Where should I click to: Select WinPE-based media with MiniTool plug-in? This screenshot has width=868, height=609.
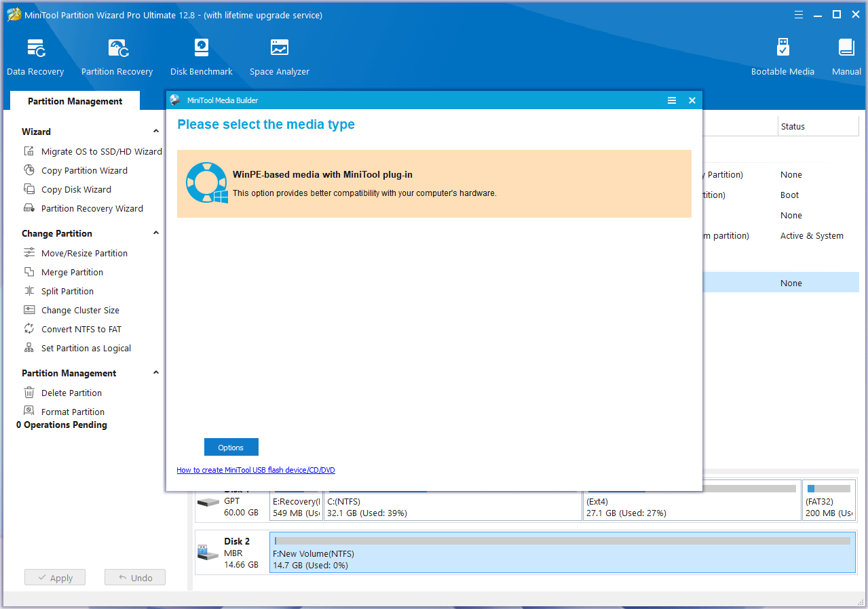(434, 184)
